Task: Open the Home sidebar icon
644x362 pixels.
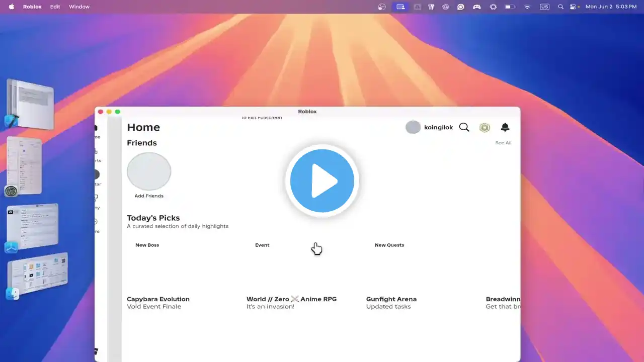Action: click(97, 128)
